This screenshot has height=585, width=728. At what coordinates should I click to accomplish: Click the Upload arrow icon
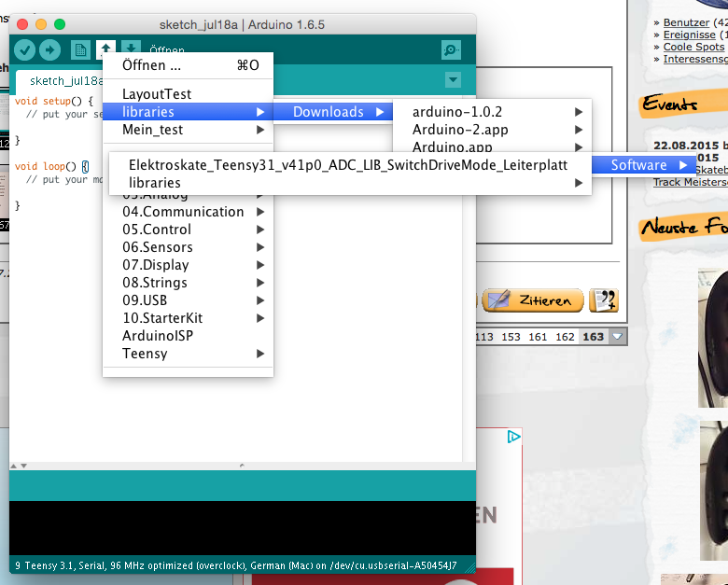(x=50, y=50)
